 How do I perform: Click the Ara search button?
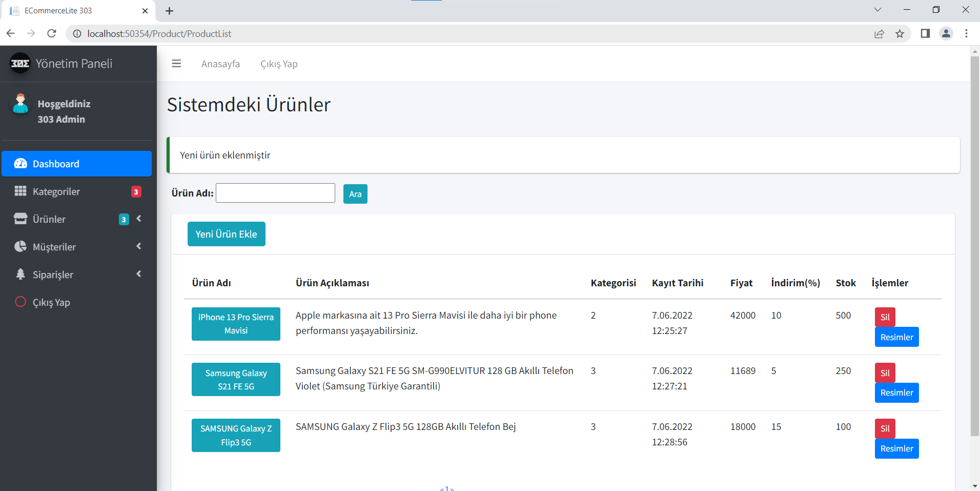click(355, 194)
